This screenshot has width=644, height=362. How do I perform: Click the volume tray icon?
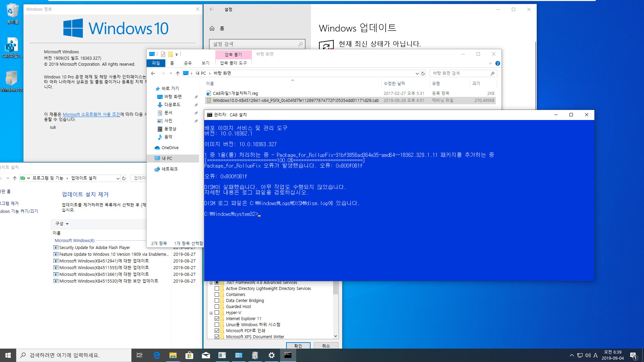coord(588,355)
